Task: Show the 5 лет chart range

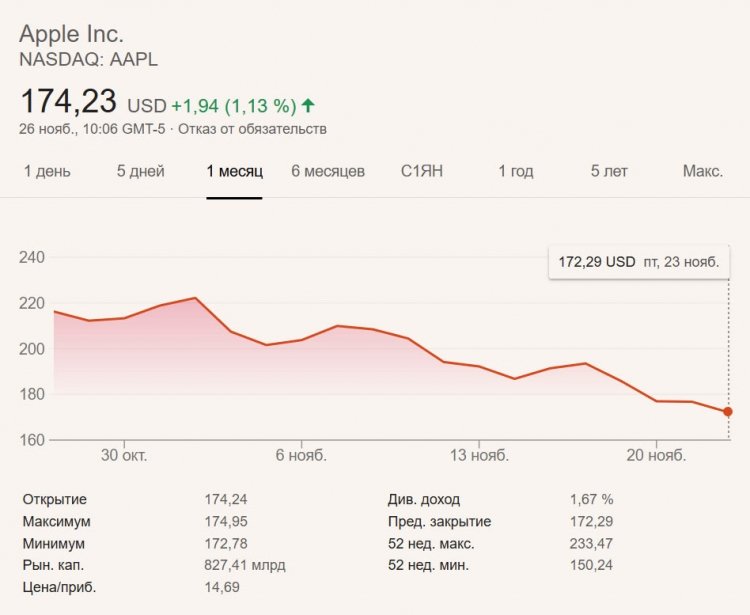Action: click(609, 171)
